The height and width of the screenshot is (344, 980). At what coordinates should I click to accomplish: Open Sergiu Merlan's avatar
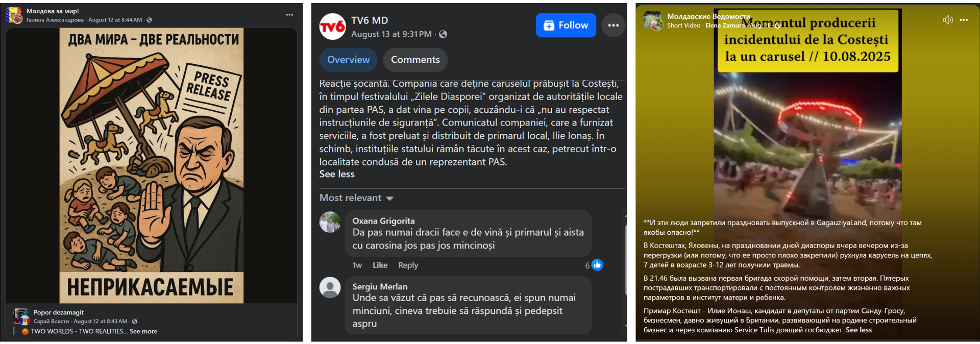330,287
